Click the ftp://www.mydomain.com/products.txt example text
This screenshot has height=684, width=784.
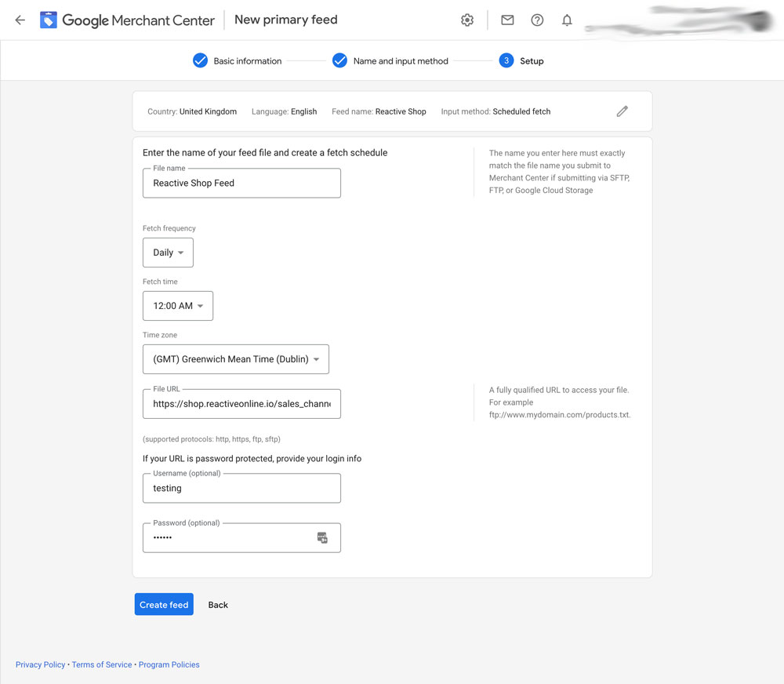pyautogui.click(x=560, y=415)
